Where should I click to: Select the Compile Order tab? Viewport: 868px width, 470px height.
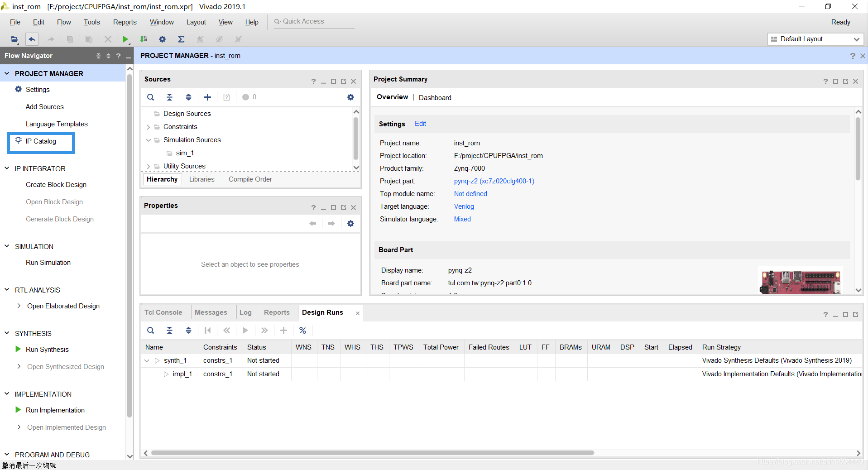click(250, 179)
